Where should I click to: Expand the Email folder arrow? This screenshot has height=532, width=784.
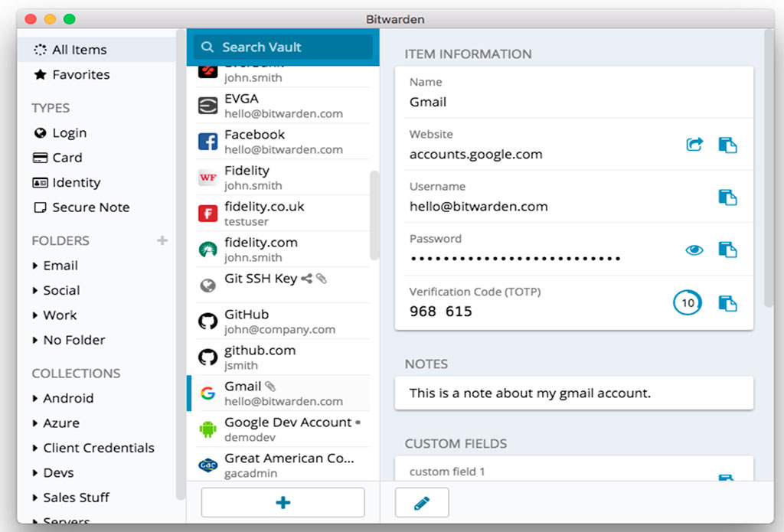(x=35, y=266)
